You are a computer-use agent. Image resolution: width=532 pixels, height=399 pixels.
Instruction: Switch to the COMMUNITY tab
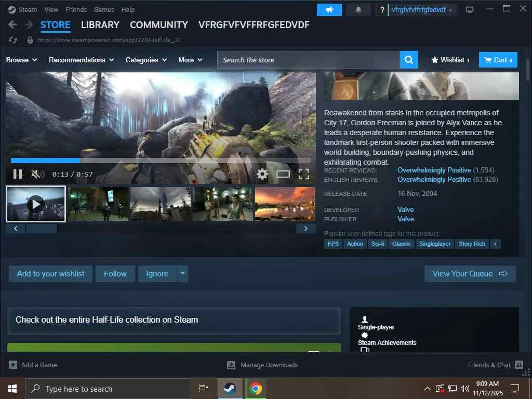pyautogui.click(x=159, y=25)
